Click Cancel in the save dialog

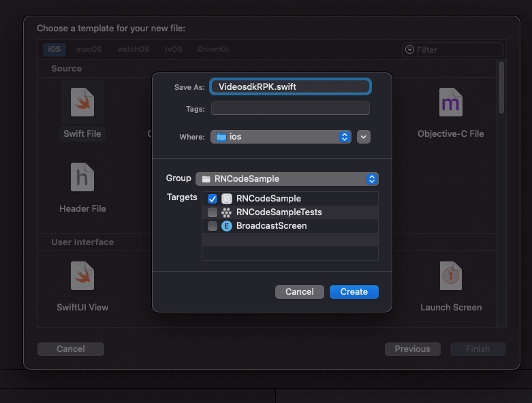click(300, 292)
